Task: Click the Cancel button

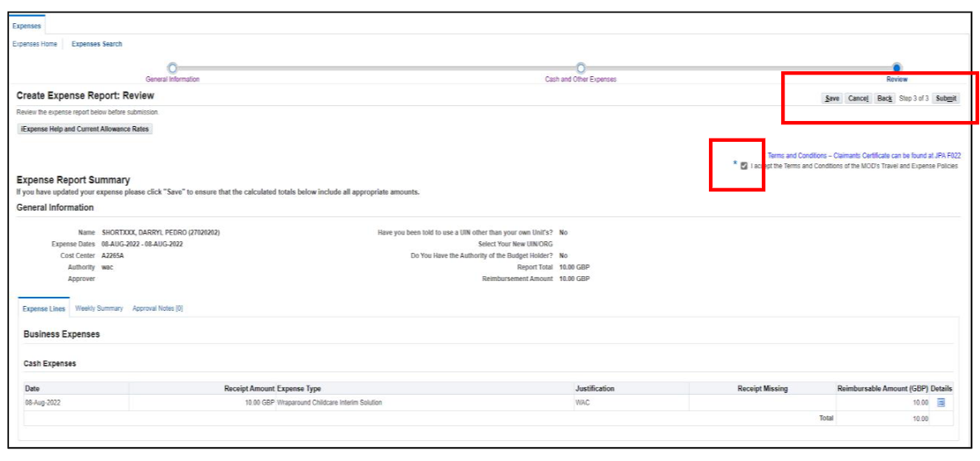Action: tap(858, 99)
